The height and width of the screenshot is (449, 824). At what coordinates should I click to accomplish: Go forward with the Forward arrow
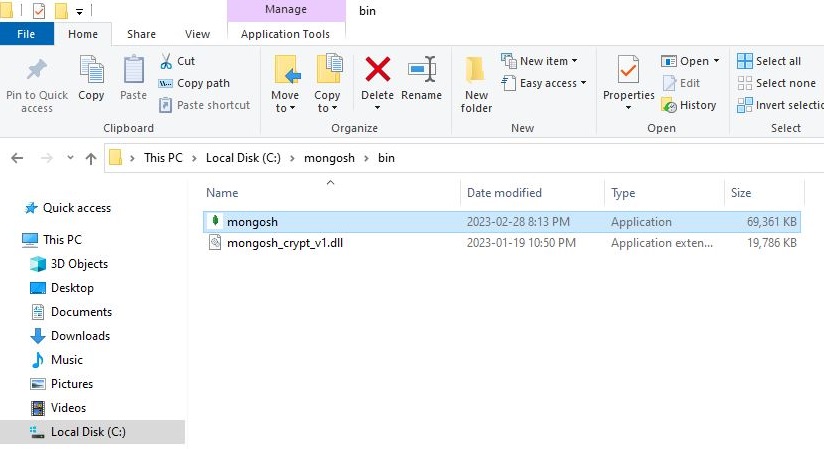click(47, 158)
